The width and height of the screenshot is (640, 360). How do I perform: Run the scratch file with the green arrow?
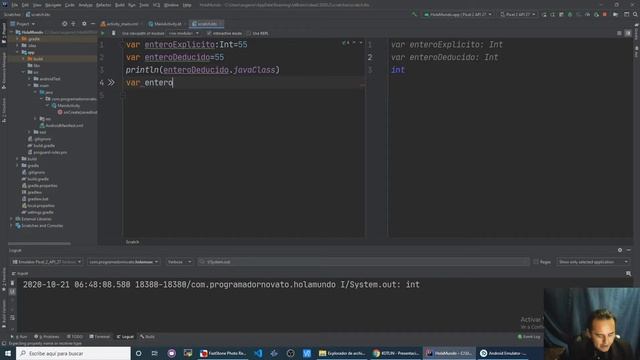(103, 33)
